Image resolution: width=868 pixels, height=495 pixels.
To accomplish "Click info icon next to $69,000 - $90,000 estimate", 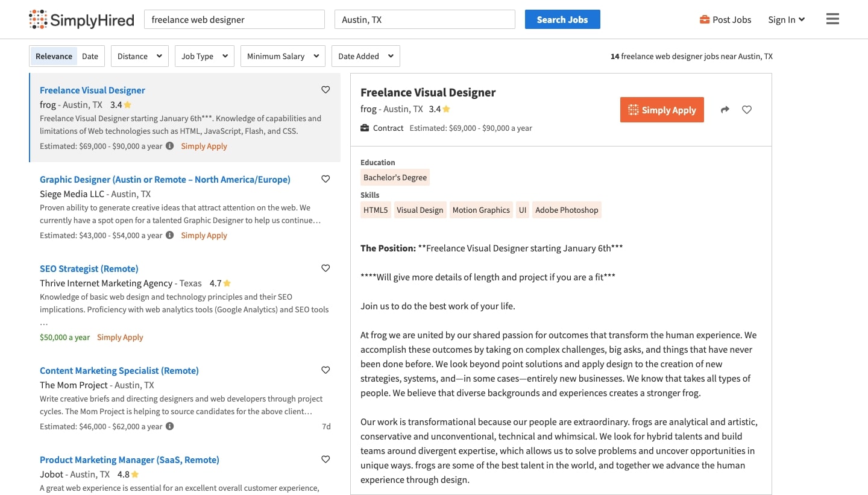I will (x=170, y=146).
